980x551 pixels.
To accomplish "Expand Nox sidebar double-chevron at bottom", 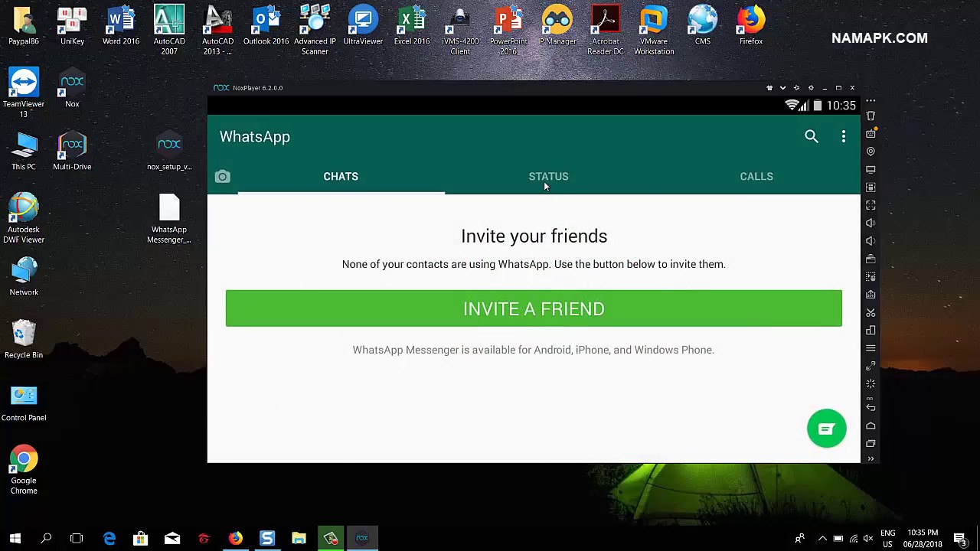I will point(871,458).
